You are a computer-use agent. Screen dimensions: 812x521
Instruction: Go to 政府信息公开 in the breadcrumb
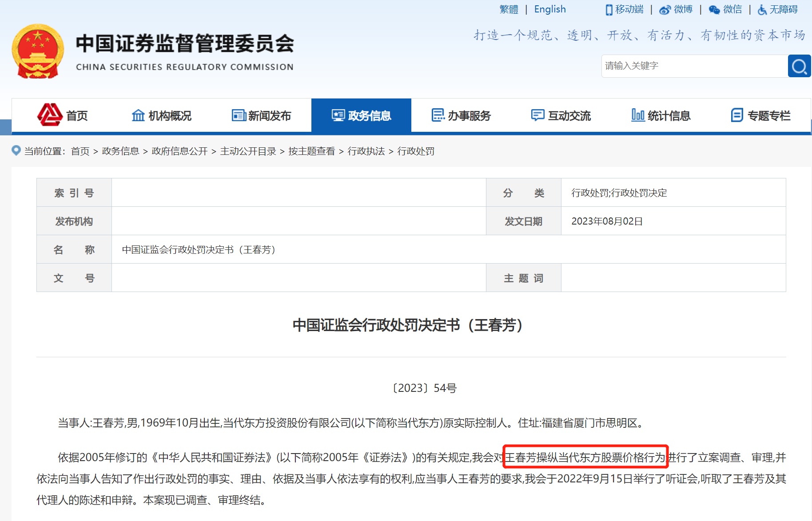coord(179,151)
